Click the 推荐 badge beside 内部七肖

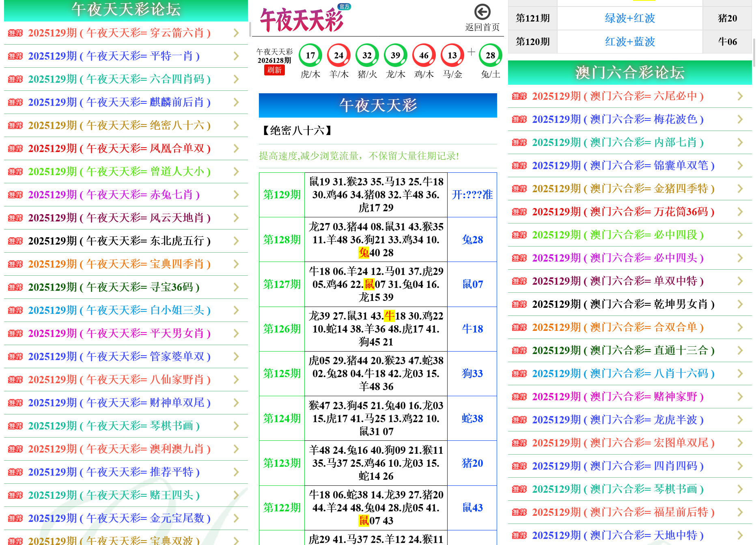pos(519,142)
